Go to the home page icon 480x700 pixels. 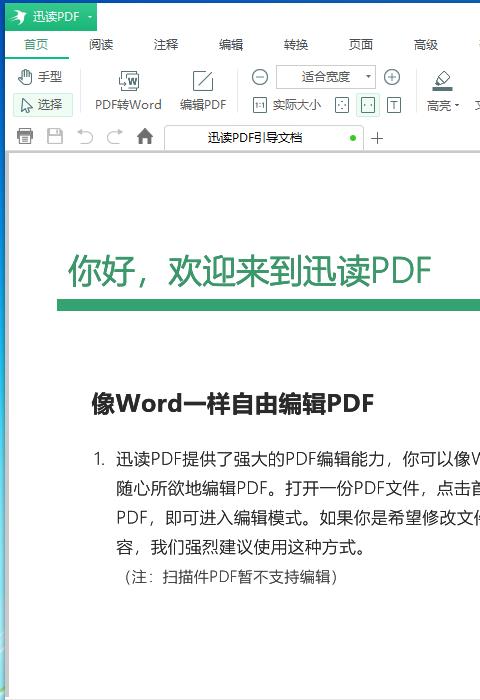pyautogui.click(x=145, y=136)
